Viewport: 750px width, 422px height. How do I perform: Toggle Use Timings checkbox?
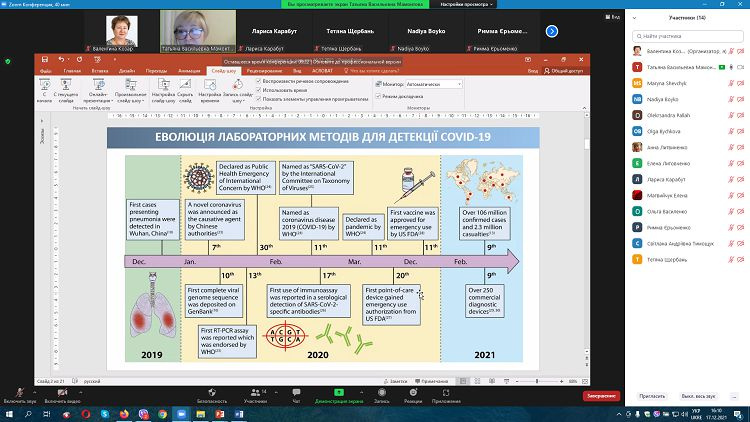tap(259, 90)
